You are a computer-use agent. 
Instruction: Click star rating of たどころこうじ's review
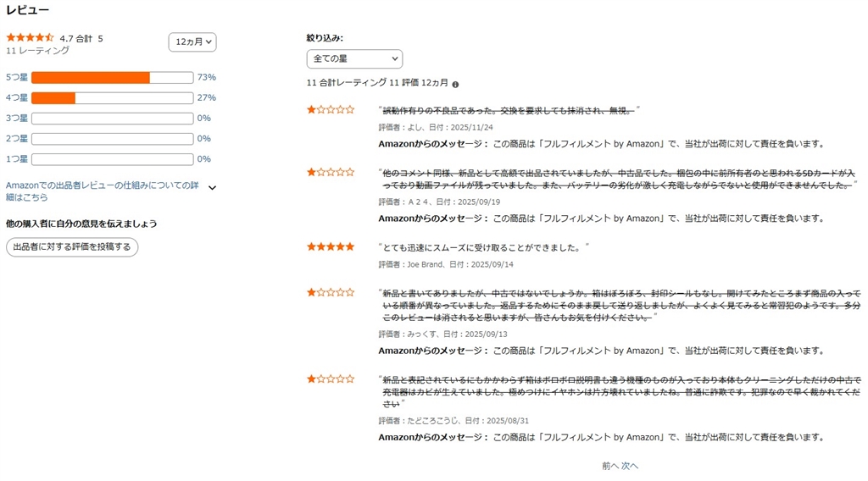click(x=331, y=379)
